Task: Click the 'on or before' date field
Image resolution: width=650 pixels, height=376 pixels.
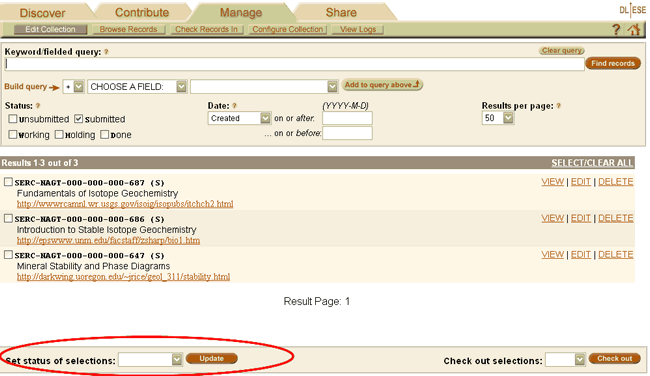Action: coord(347,133)
